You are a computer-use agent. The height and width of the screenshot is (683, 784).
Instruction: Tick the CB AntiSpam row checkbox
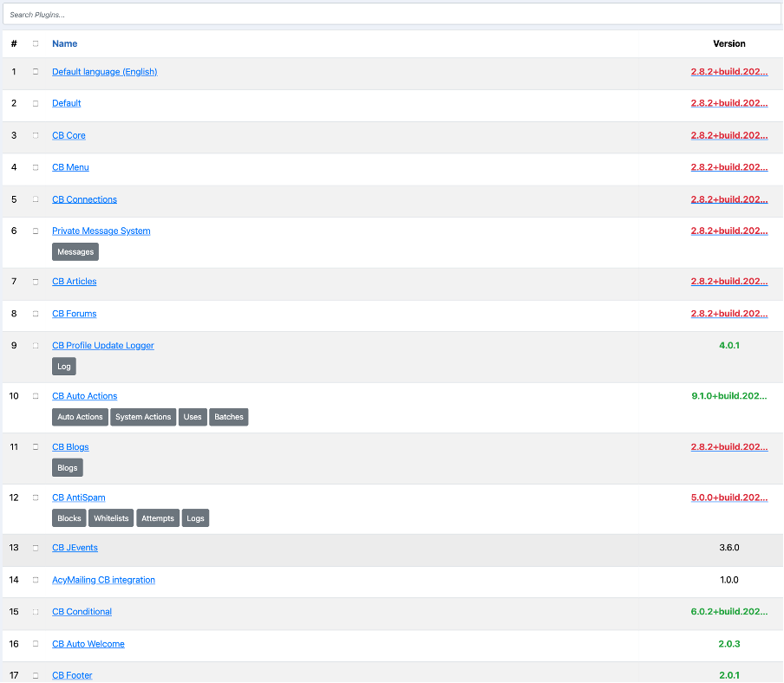(36, 498)
